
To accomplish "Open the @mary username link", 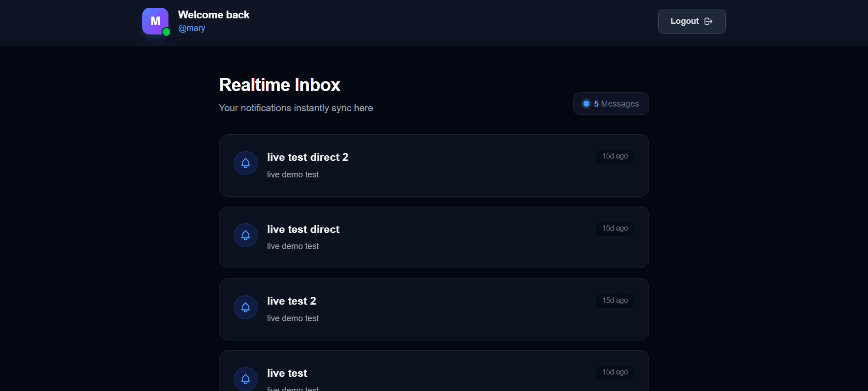I will point(191,28).
